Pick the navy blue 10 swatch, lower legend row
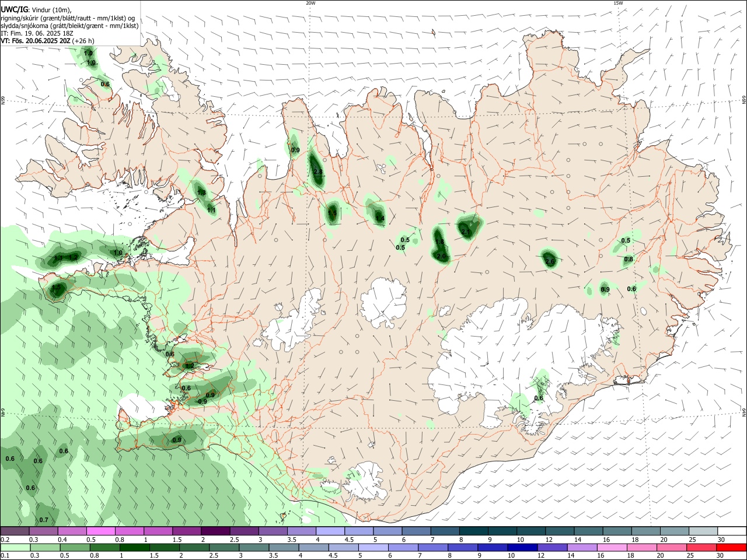This screenshot has width=747, height=560. pyautogui.click(x=522, y=547)
